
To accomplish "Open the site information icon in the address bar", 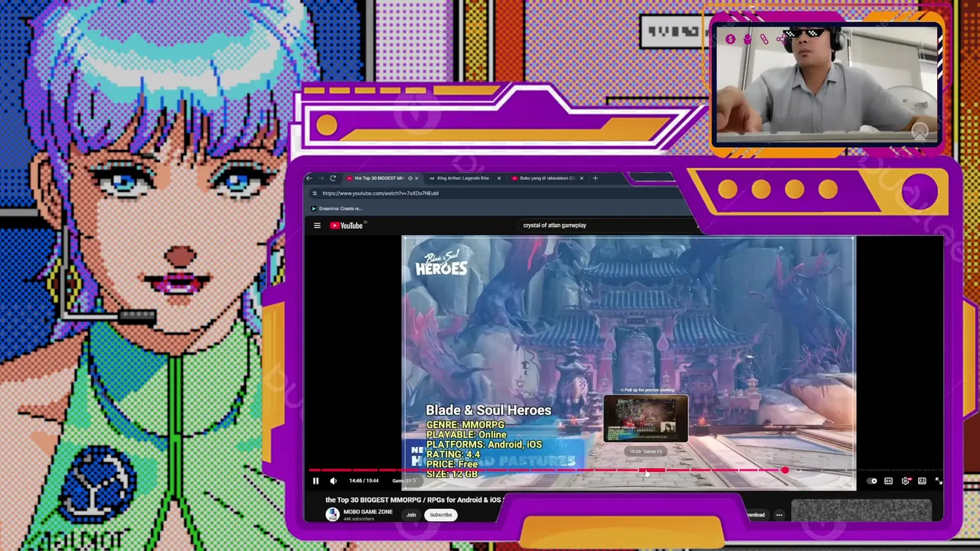I will coord(315,194).
